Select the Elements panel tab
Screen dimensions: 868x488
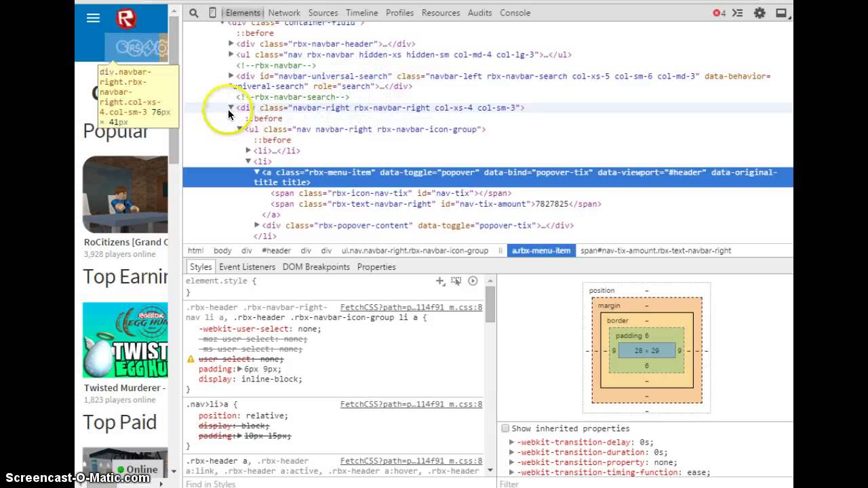point(243,13)
